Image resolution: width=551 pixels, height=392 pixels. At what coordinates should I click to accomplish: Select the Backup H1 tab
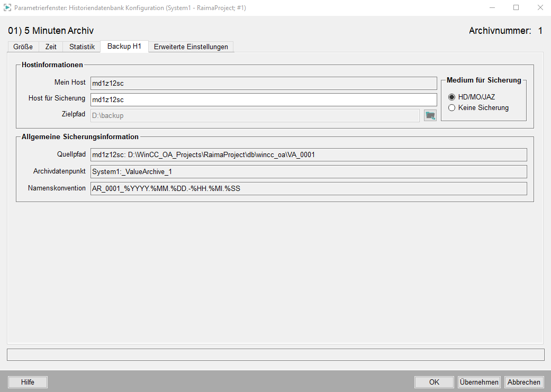pyautogui.click(x=124, y=47)
